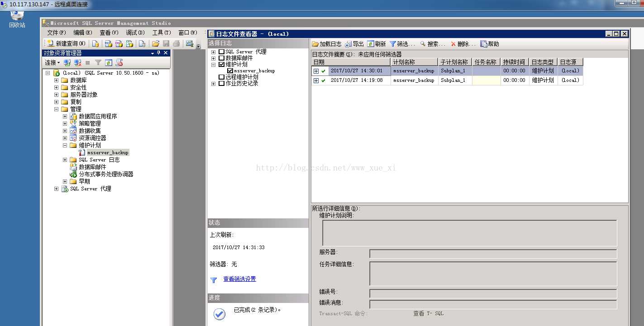Click the 持续时间 column header
644x326 pixels.
pos(515,62)
